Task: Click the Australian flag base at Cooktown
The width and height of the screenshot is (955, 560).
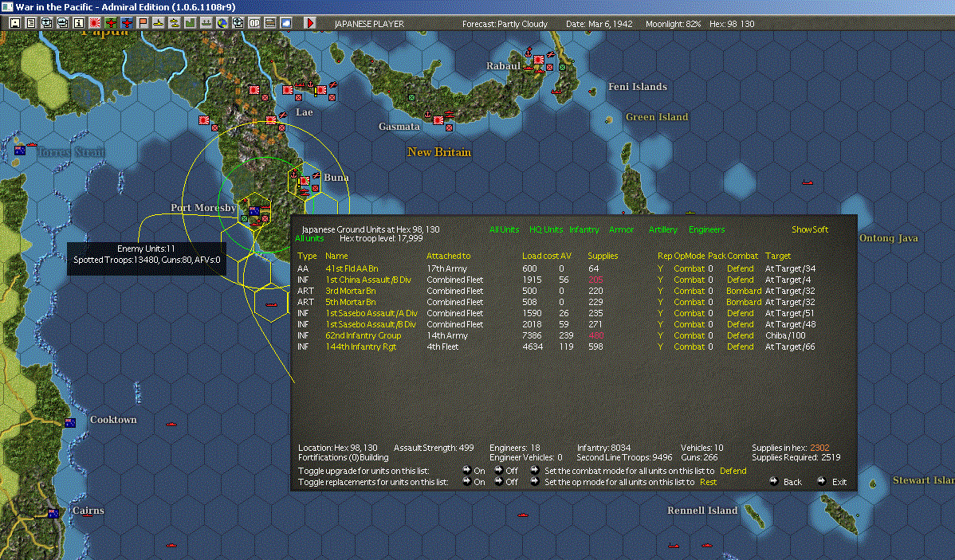Action: pos(70,422)
